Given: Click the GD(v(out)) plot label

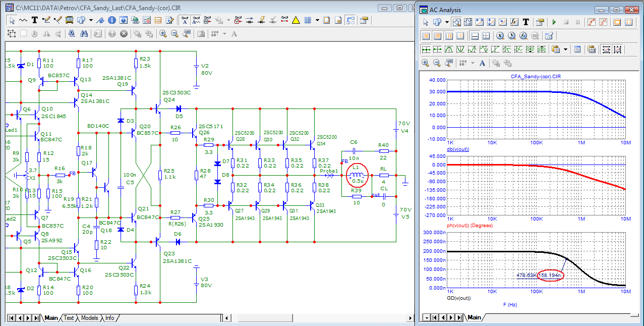Looking at the screenshot, I should [458, 298].
